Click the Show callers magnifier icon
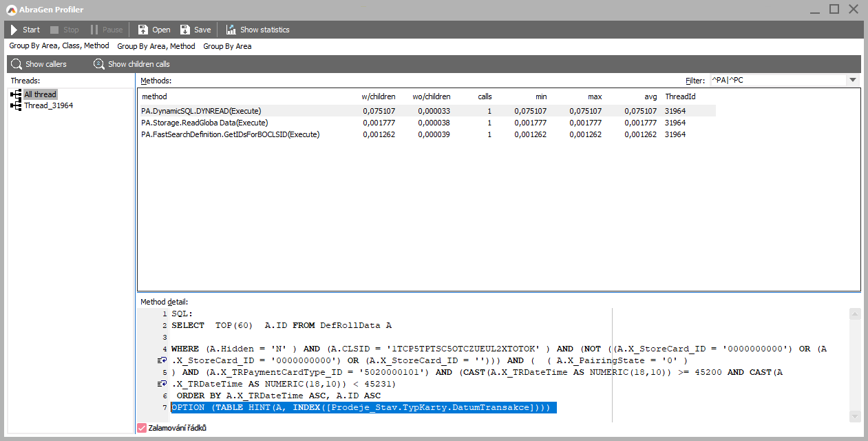 [17, 64]
